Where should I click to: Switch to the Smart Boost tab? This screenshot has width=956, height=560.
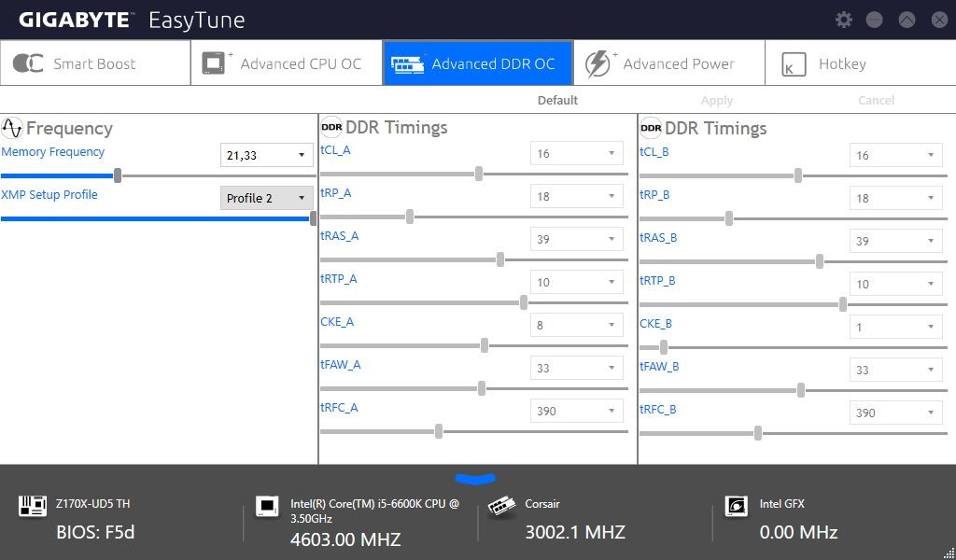[x=95, y=63]
